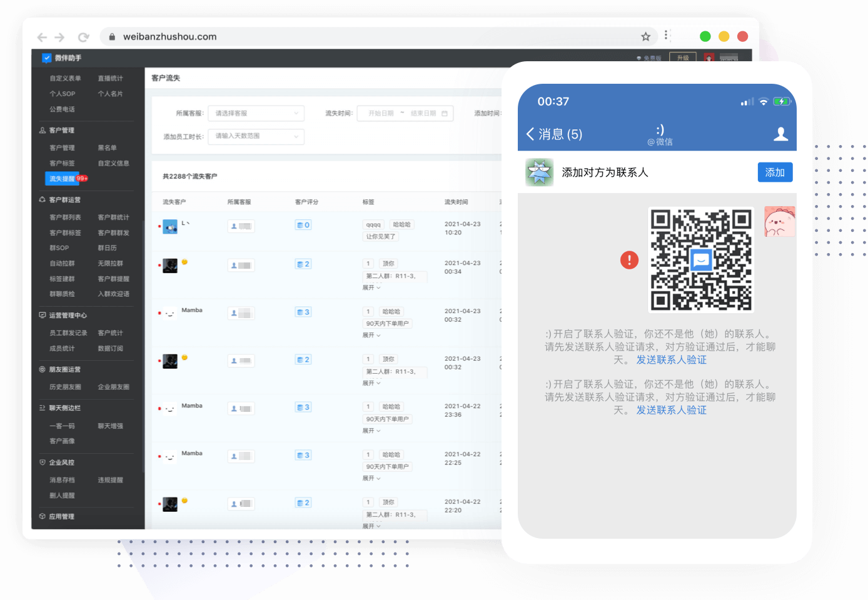Screen dimensions: 868x600
Task: Click the browser forward arrow
Action: coord(59,37)
